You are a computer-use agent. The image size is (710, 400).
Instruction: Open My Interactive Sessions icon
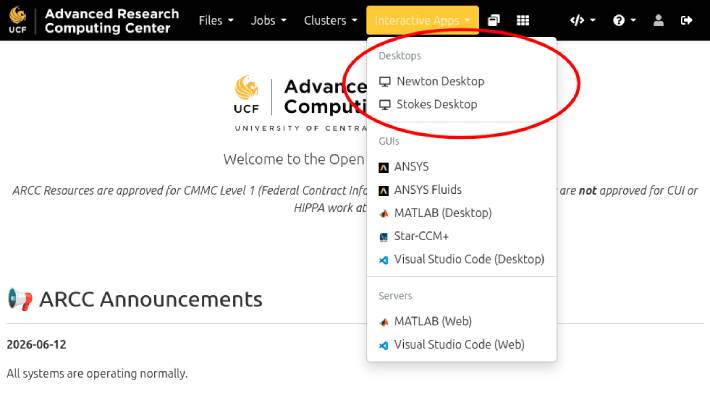tap(494, 20)
